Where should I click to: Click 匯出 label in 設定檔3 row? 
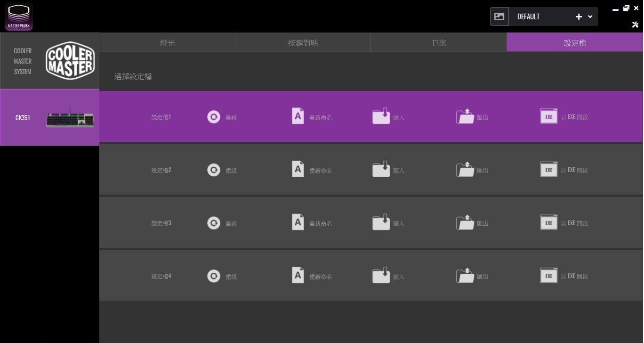[x=483, y=224]
